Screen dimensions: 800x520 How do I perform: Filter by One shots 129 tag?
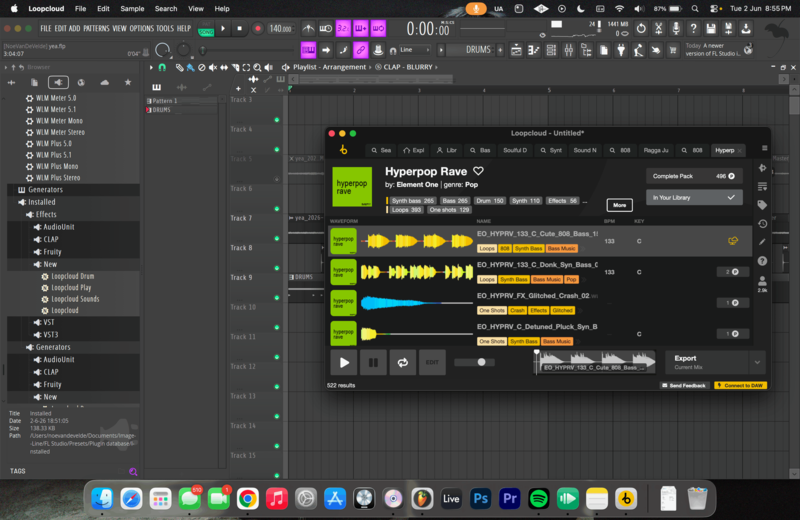point(449,210)
